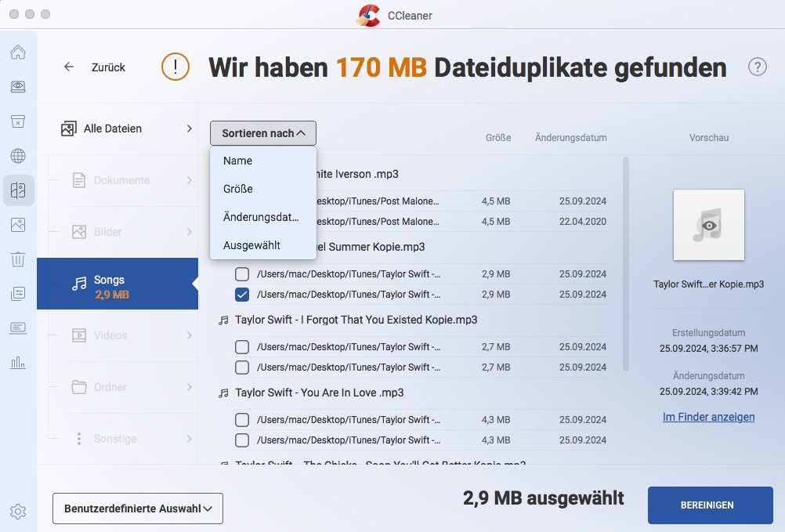Click the back arrow icon
This screenshot has width=785, height=532.
(69, 67)
